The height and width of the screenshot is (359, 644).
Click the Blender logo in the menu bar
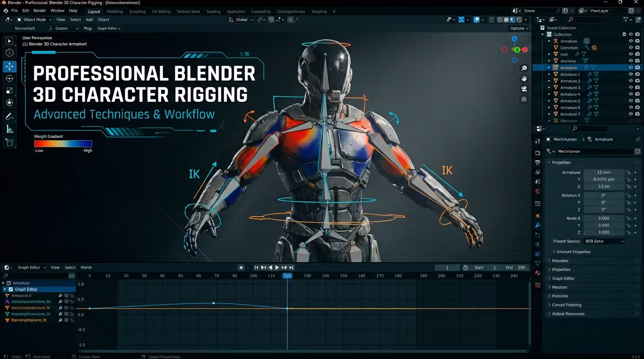pyautogui.click(x=6, y=11)
